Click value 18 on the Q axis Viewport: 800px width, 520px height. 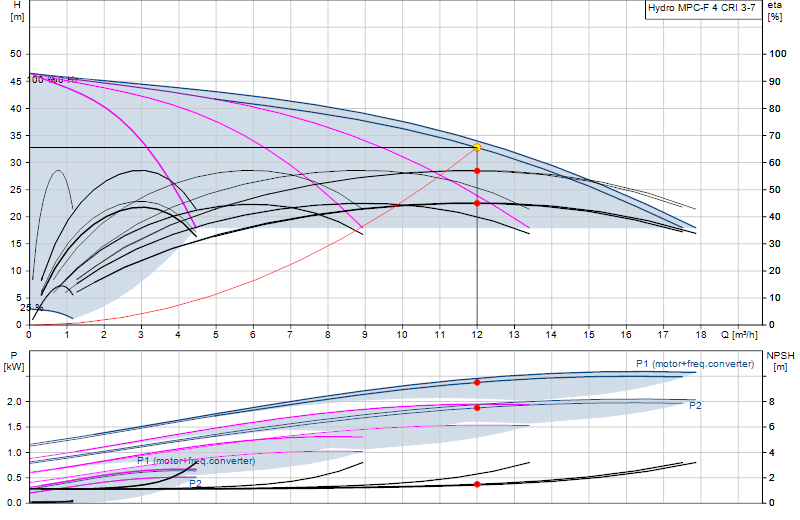click(x=701, y=335)
